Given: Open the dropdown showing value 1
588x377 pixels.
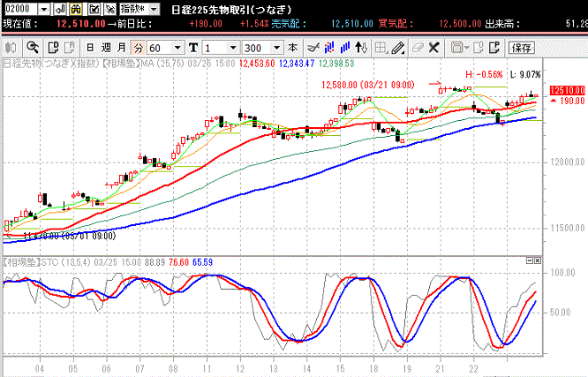Looking at the screenshot, I should point(233,48).
